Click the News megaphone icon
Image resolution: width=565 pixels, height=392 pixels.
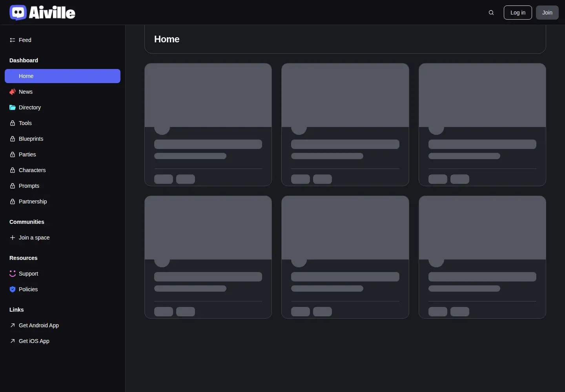click(13, 92)
